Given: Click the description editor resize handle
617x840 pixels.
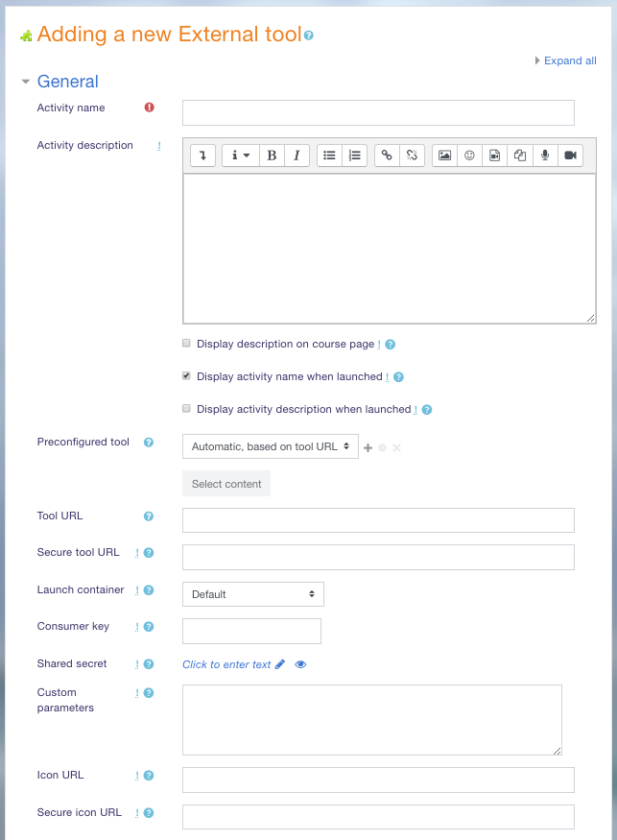Looking at the screenshot, I should 590,318.
